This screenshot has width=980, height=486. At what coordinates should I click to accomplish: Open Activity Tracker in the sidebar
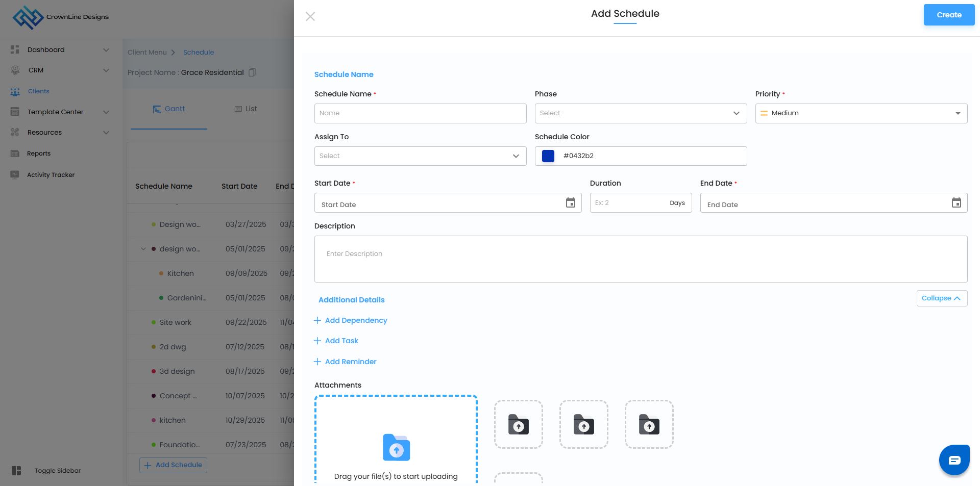point(51,175)
